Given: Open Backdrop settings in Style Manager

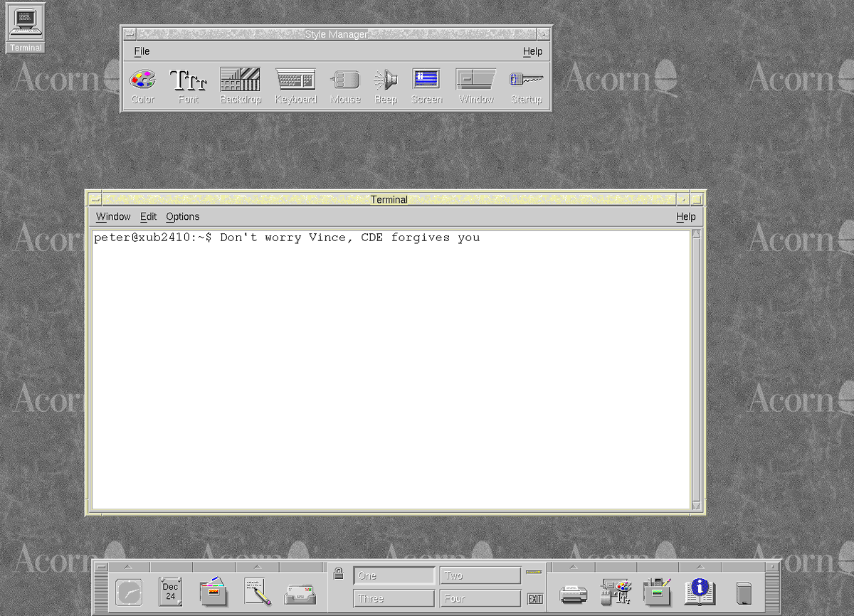Looking at the screenshot, I should click(240, 86).
